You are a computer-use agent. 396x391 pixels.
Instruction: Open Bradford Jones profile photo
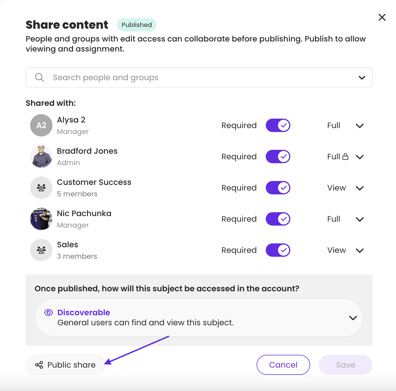(x=41, y=156)
